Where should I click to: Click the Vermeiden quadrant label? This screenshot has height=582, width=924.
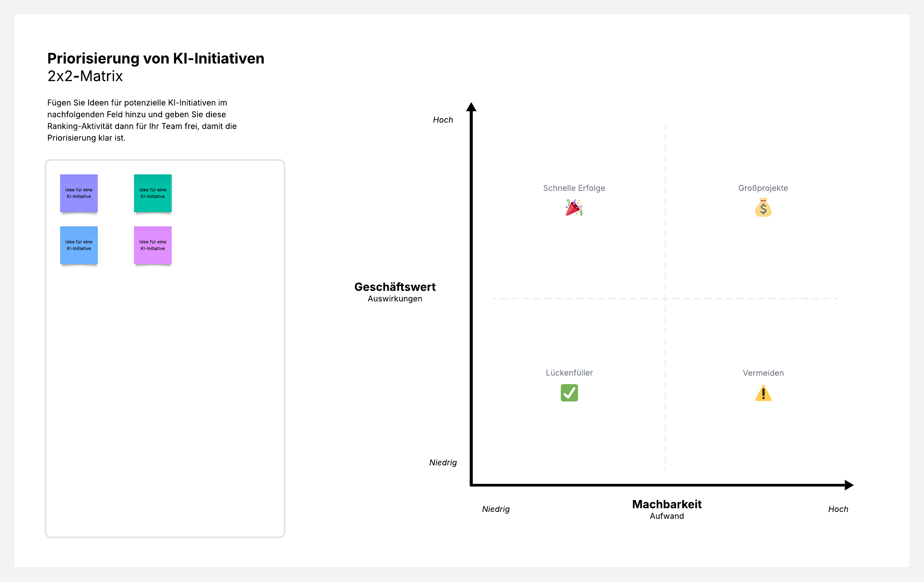point(763,373)
